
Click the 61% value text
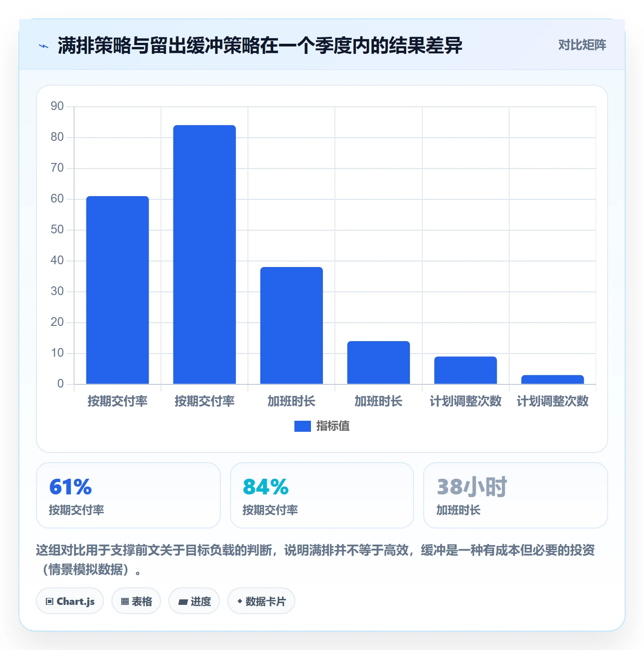pyautogui.click(x=70, y=487)
